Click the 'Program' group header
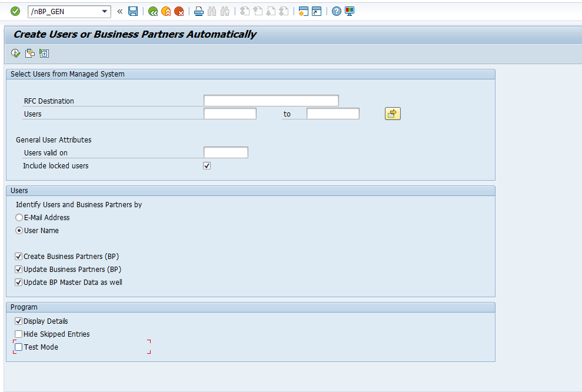 [24, 307]
